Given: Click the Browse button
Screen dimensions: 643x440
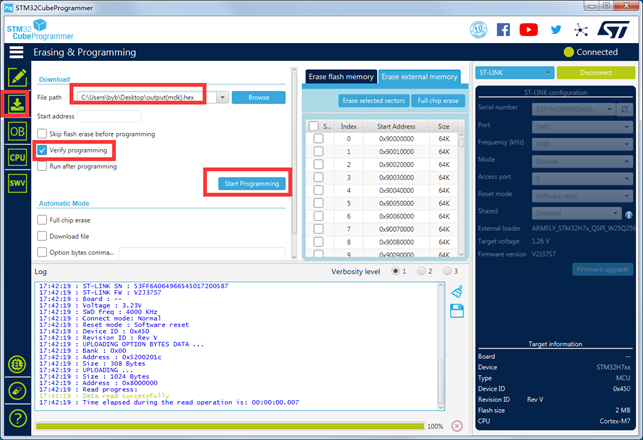Looking at the screenshot, I should pyautogui.click(x=259, y=98).
